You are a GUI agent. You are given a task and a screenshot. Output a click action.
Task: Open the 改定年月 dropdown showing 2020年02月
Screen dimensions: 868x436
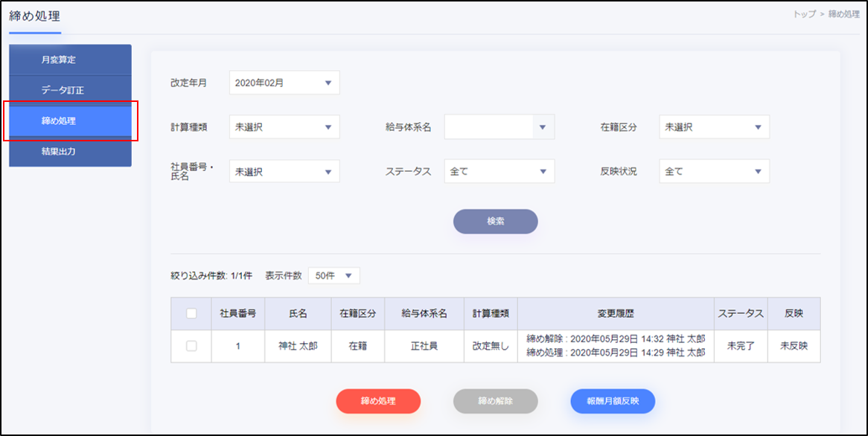[284, 83]
